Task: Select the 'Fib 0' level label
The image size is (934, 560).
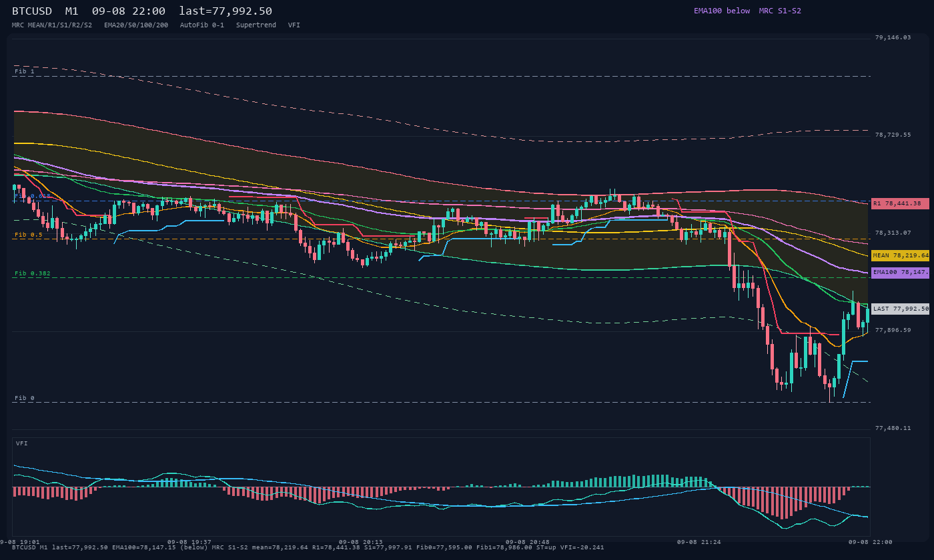Action: (24, 398)
